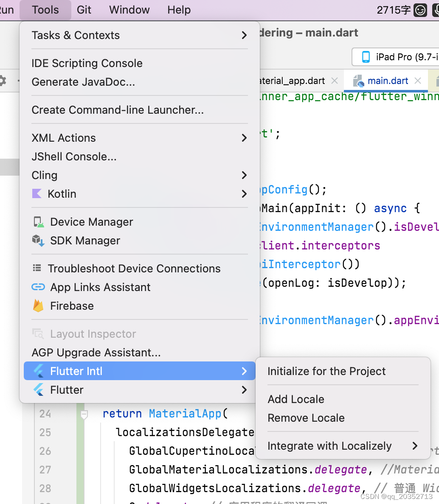Choose Initialize for the Project
This screenshot has width=439, height=504.
[326, 371]
